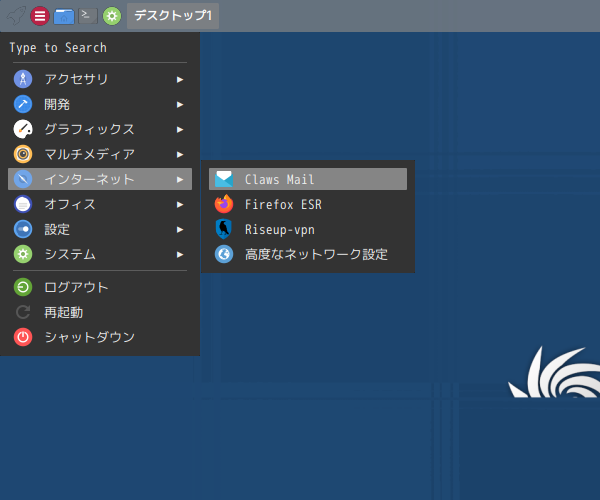Screen dimensions: 600x500
Task: Click the アクセサリ compass icon
Action: tap(23, 79)
